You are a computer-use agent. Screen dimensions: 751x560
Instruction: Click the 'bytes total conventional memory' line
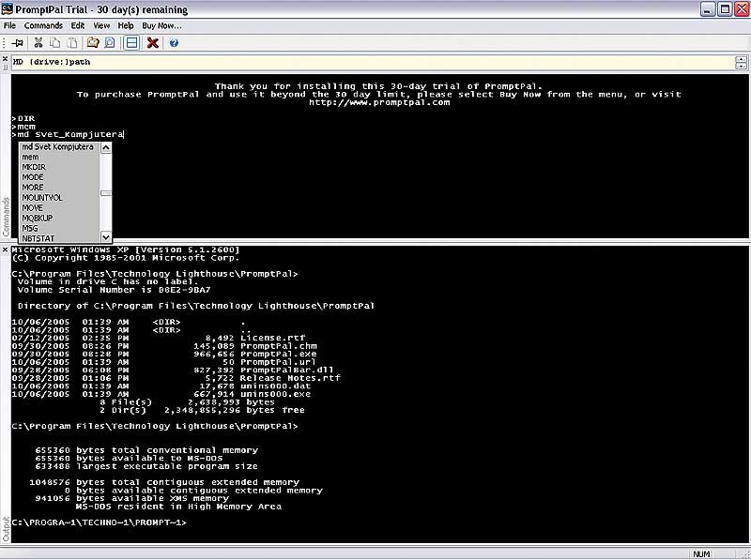[146, 450]
